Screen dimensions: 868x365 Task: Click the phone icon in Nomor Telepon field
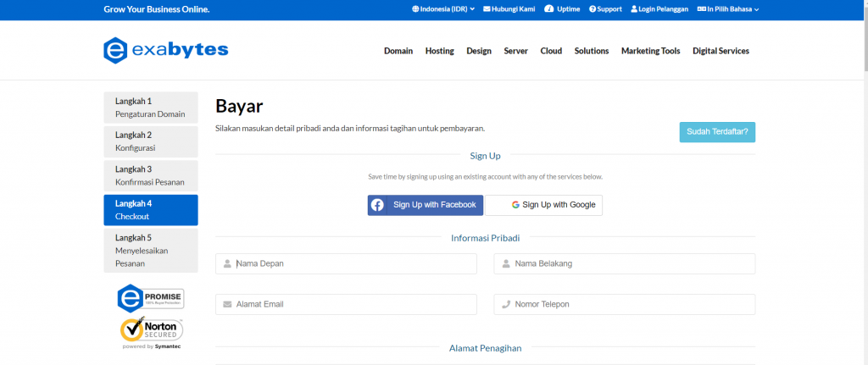click(x=506, y=304)
